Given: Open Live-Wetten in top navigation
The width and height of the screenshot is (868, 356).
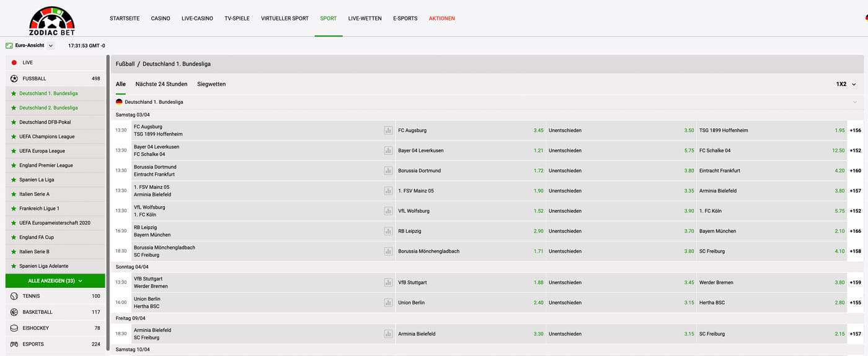Looking at the screenshot, I should click(365, 19).
